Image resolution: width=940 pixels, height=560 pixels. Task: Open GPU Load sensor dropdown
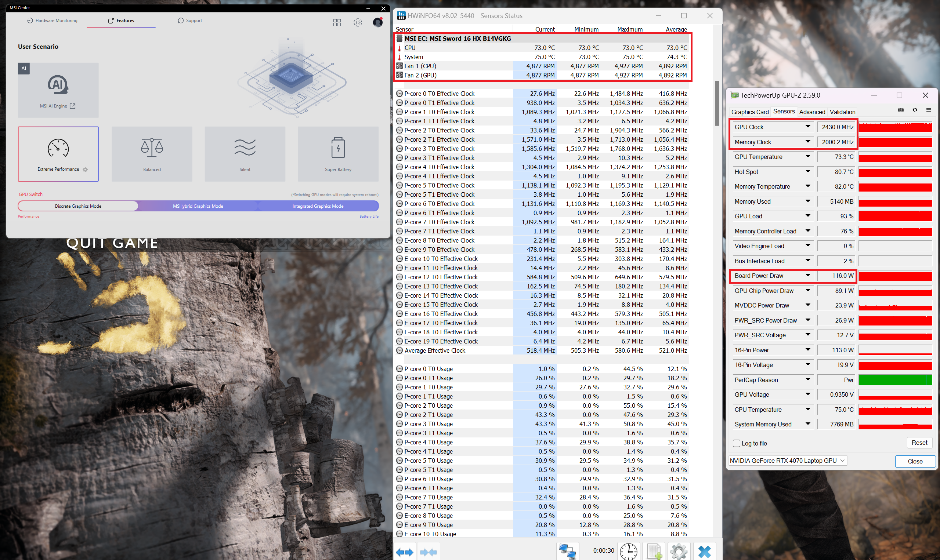tap(807, 216)
